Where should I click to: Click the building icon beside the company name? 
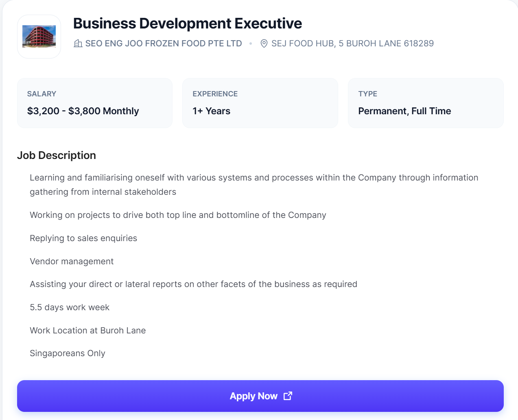(77, 43)
